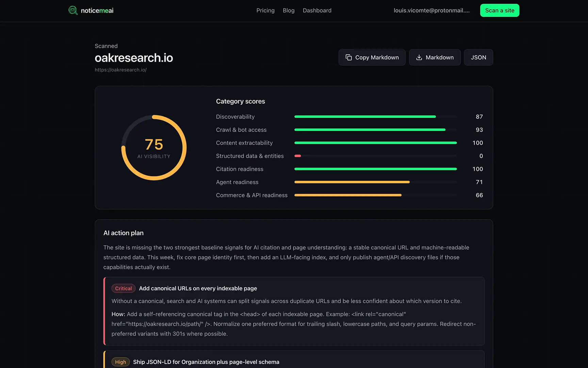Click the copy icon in Copy Markdown

[348, 57]
